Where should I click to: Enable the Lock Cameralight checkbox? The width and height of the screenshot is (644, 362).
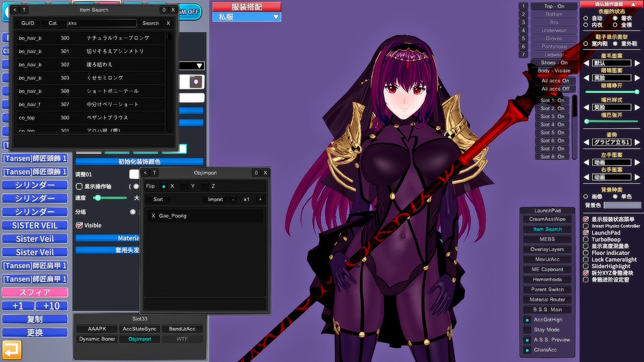point(586,260)
